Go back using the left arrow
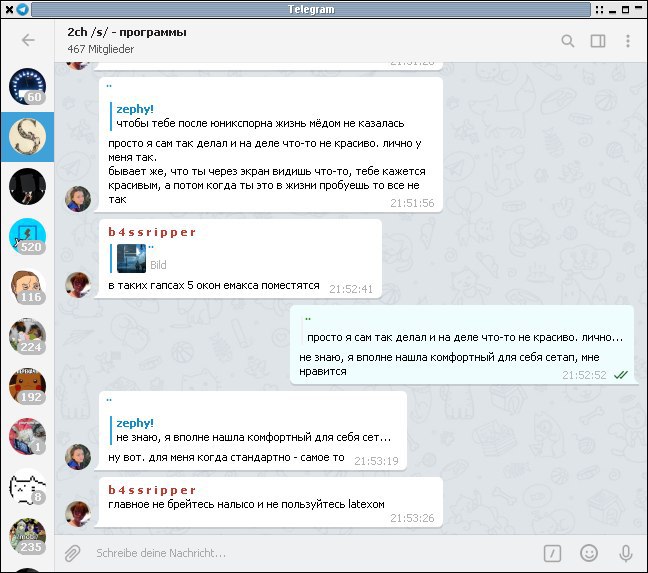This screenshot has width=648, height=573. pyautogui.click(x=28, y=40)
